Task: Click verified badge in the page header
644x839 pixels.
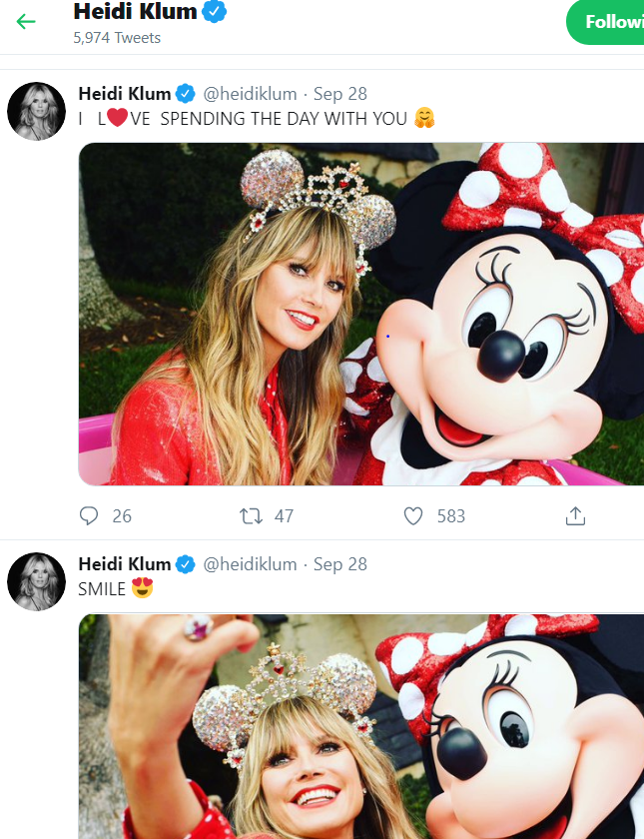Action: pyautogui.click(x=215, y=12)
